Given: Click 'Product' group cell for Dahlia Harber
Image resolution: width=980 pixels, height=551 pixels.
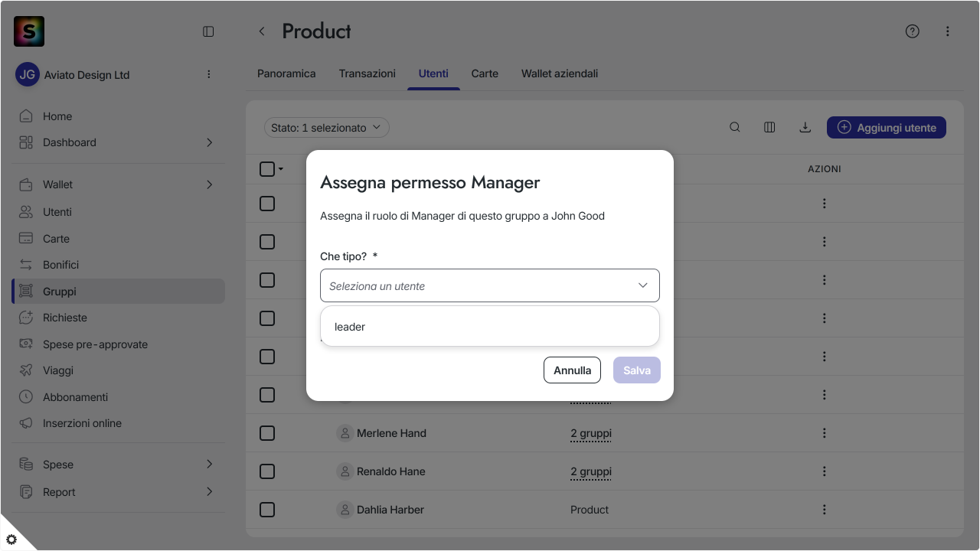Looking at the screenshot, I should point(590,510).
